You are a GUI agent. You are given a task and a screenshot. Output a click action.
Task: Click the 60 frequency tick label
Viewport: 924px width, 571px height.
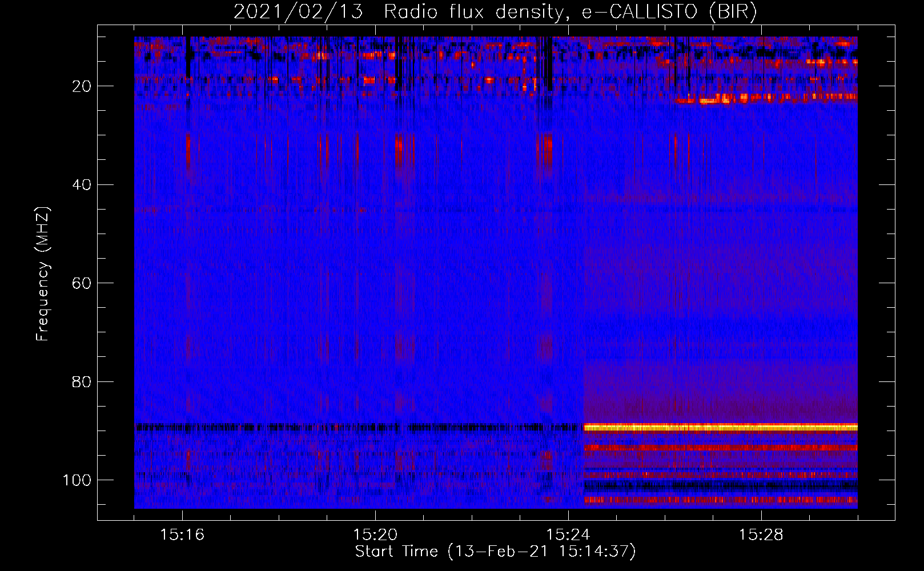(x=82, y=283)
